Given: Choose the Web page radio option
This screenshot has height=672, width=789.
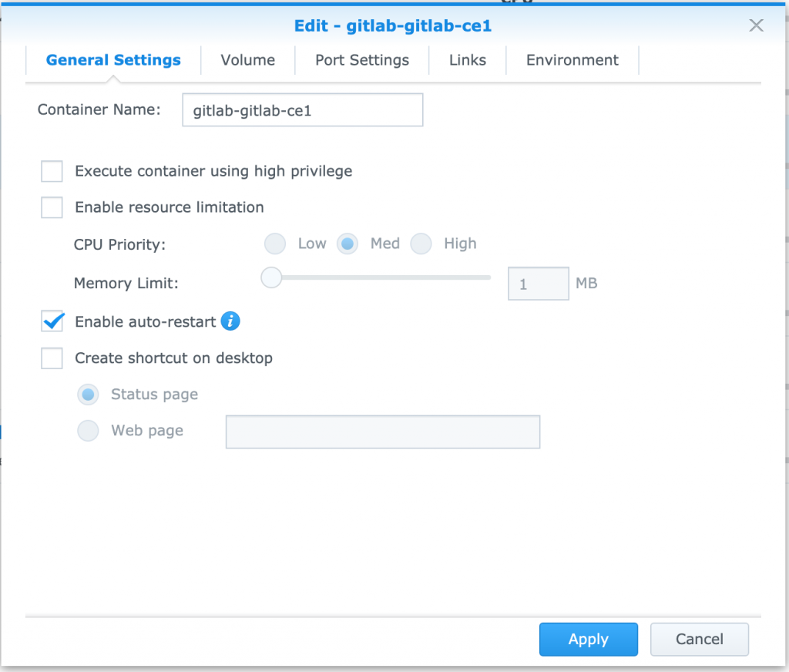Looking at the screenshot, I should pyautogui.click(x=88, y=431).
